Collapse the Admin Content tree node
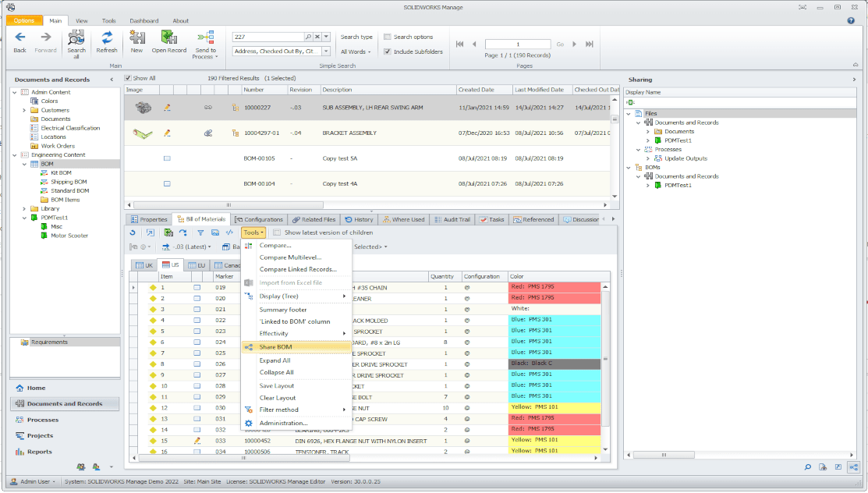Screen dimensions: 868x493 click(x=14, y=93)
